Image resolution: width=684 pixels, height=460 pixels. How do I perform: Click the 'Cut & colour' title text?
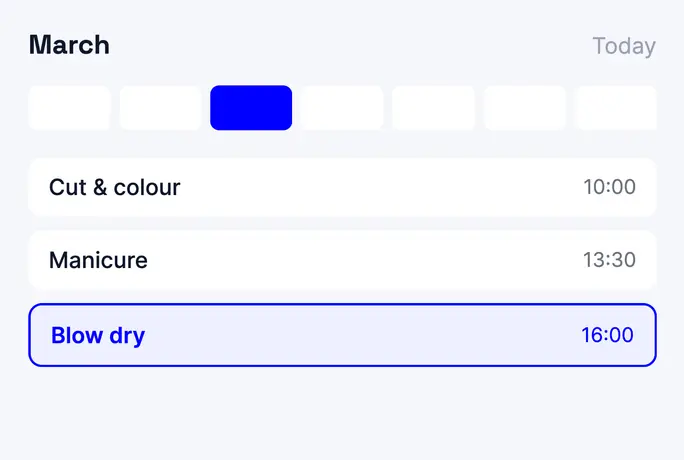point(114,187)
